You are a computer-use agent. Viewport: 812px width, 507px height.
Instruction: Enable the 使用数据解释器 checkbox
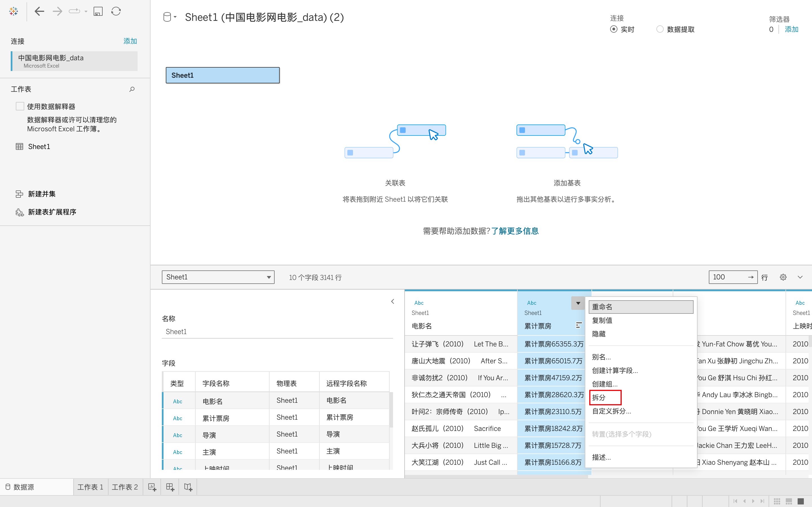coord(20,106)
